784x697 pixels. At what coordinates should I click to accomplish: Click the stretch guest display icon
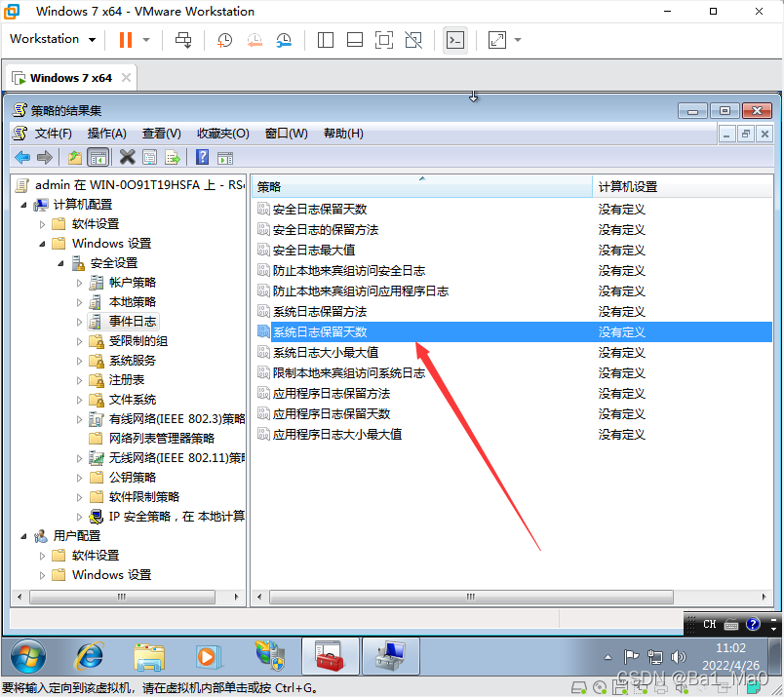point(497,40)
